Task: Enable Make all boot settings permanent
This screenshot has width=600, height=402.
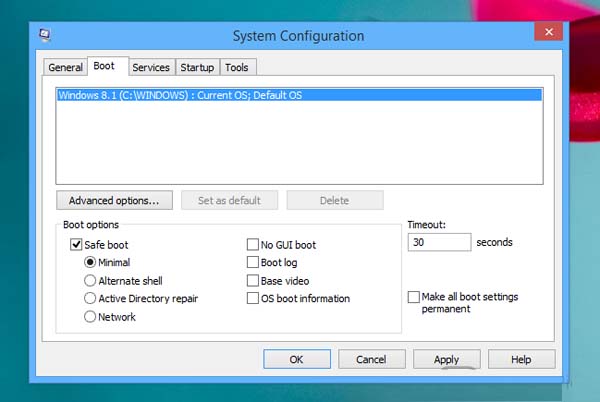Action: [x=414, y=297]
